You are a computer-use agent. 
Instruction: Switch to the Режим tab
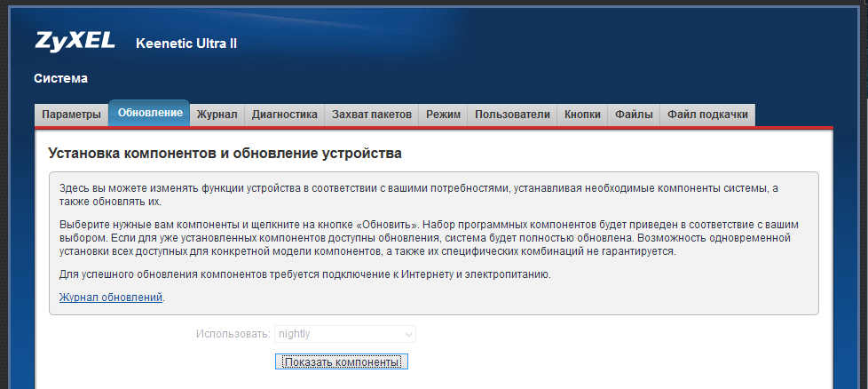coord(443,115)
